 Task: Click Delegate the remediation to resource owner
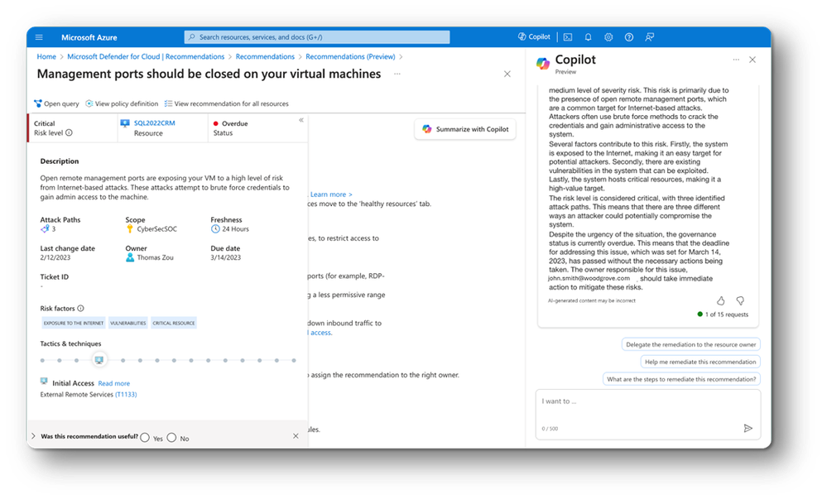click(691, 344)
